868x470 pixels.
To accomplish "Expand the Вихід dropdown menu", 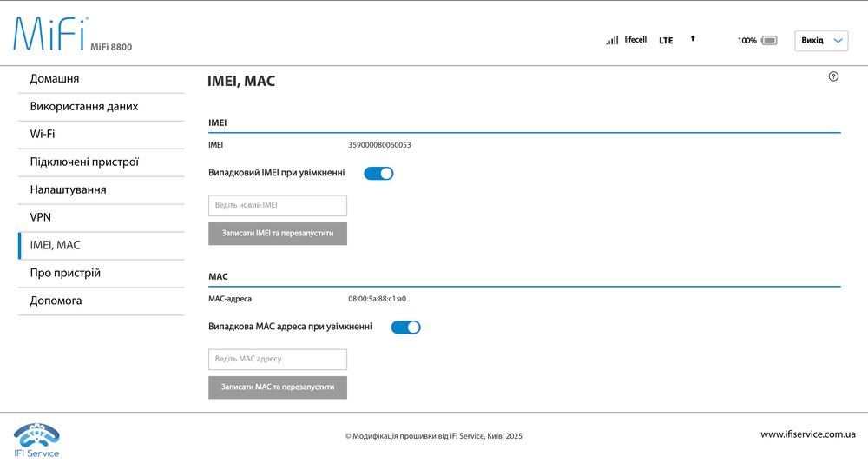I will coord(821,41).
